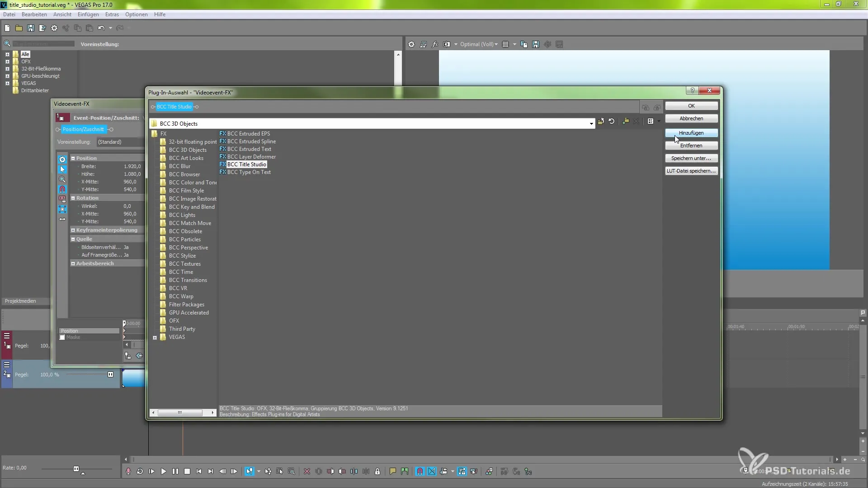Click the new project icon
Image resolution: width=868 pixels, height=488 pixels.
click(7, 28)
